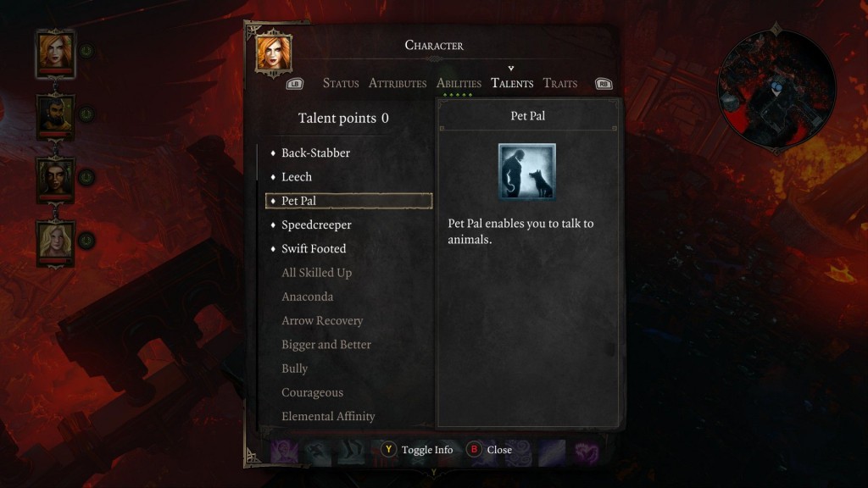Toggle the round indicator beside bearded portrait
The image size is (868, 488).
tap(86, 114)
